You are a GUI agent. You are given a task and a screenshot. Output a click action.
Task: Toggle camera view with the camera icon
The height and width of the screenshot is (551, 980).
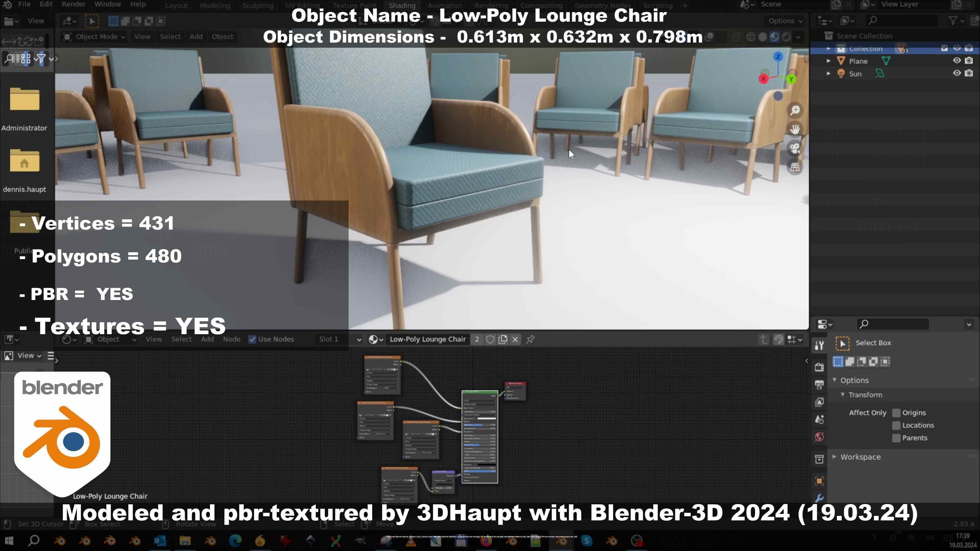click(x=795, y=148)
